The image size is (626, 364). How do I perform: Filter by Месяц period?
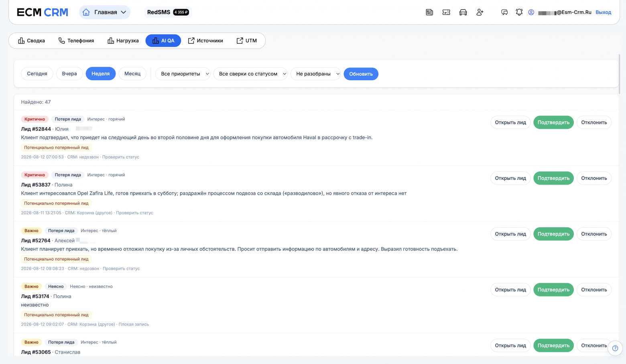pos(132,74)
